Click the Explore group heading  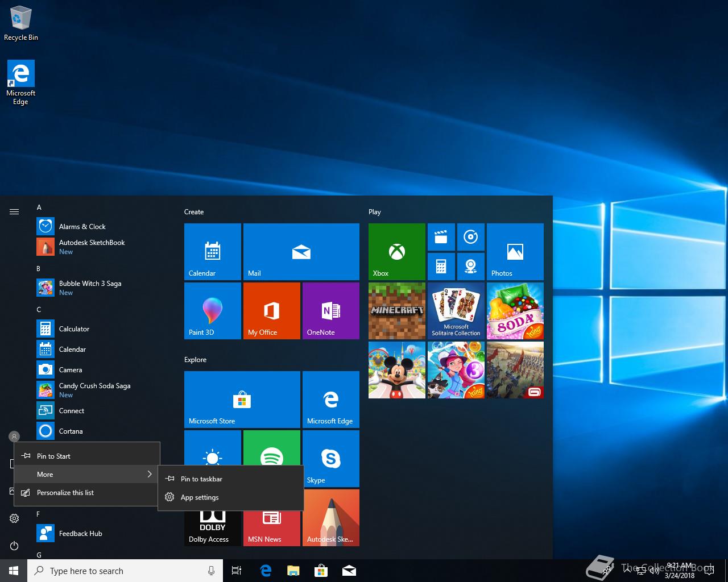(195, 359)
